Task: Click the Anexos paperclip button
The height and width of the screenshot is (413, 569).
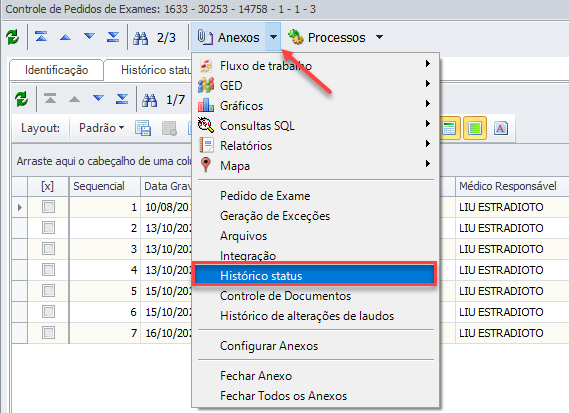Action: pyautogui.click(x=229, y=37)
